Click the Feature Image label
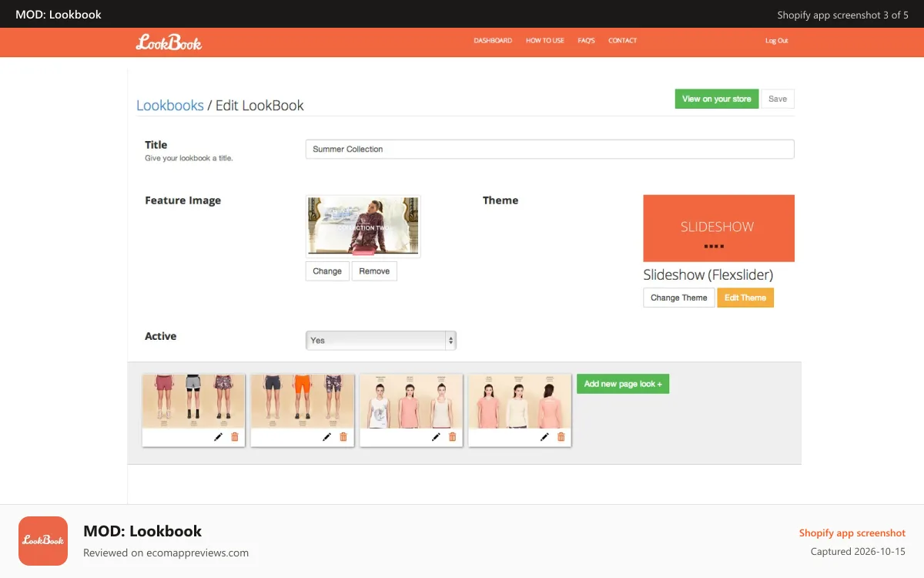 coord(183,200)
